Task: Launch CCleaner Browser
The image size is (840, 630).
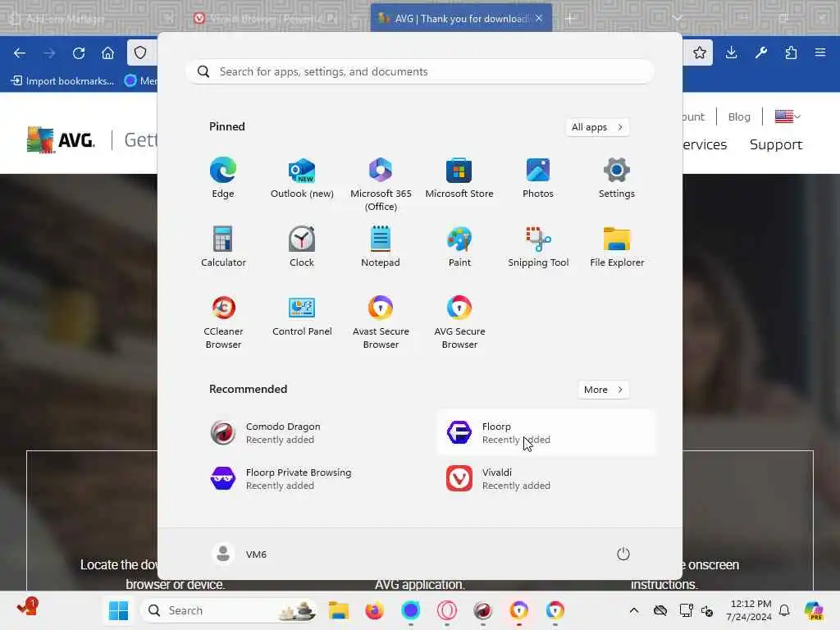Action: [x=223, y=322]
